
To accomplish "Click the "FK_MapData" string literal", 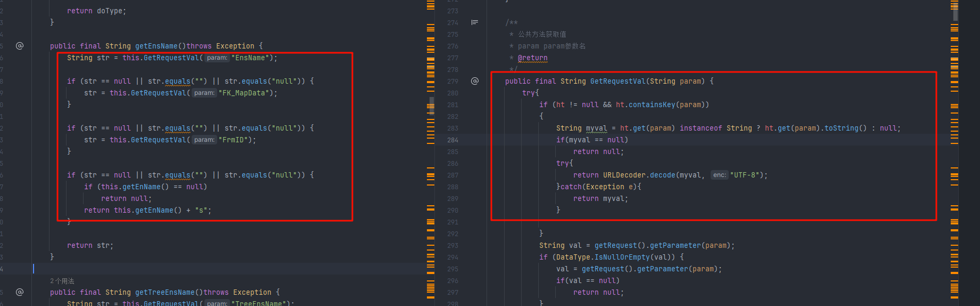I will point(243,93).
